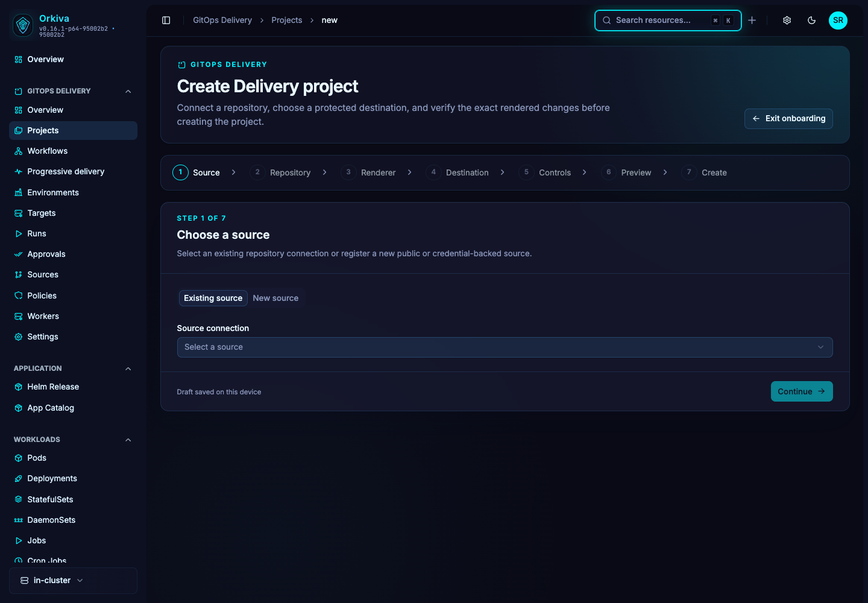The width and height of the screenshot is (868, 603).
Task: Go to step 3 Renderer
Action: (368, 172)
